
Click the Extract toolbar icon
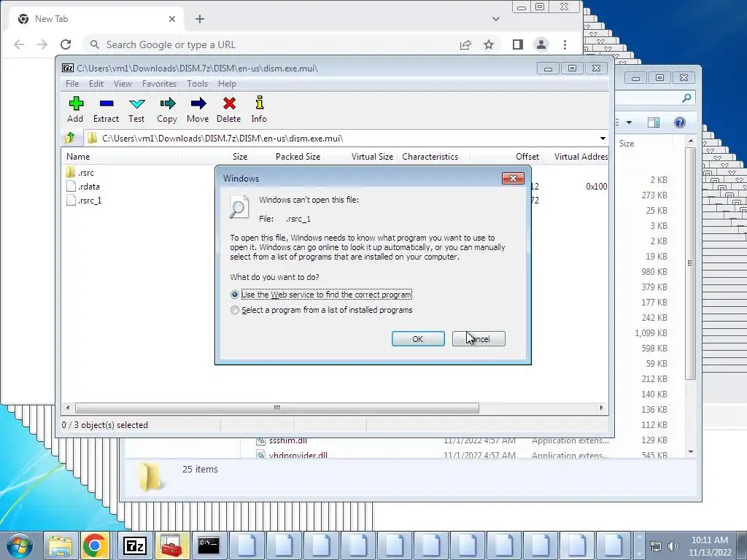tap(106, 109)
